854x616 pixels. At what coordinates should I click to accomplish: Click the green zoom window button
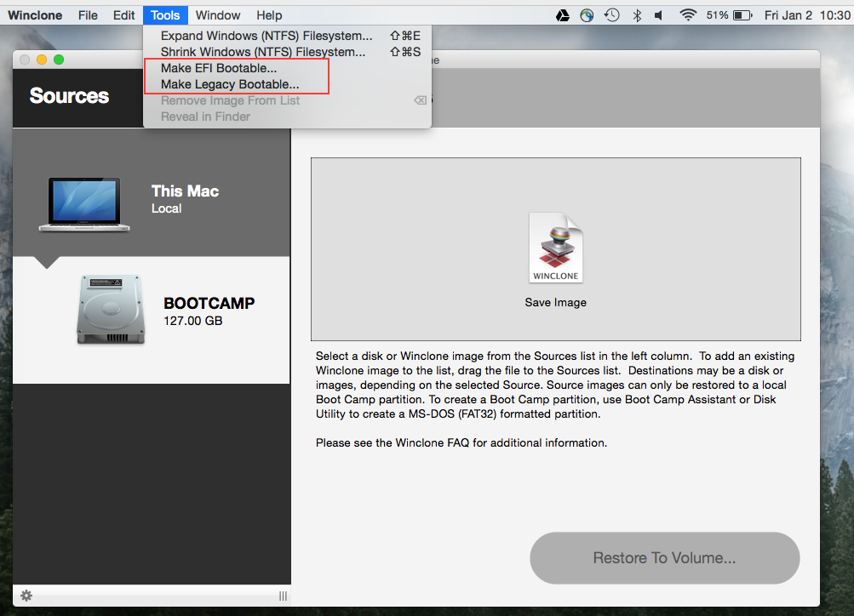[59, 60]
